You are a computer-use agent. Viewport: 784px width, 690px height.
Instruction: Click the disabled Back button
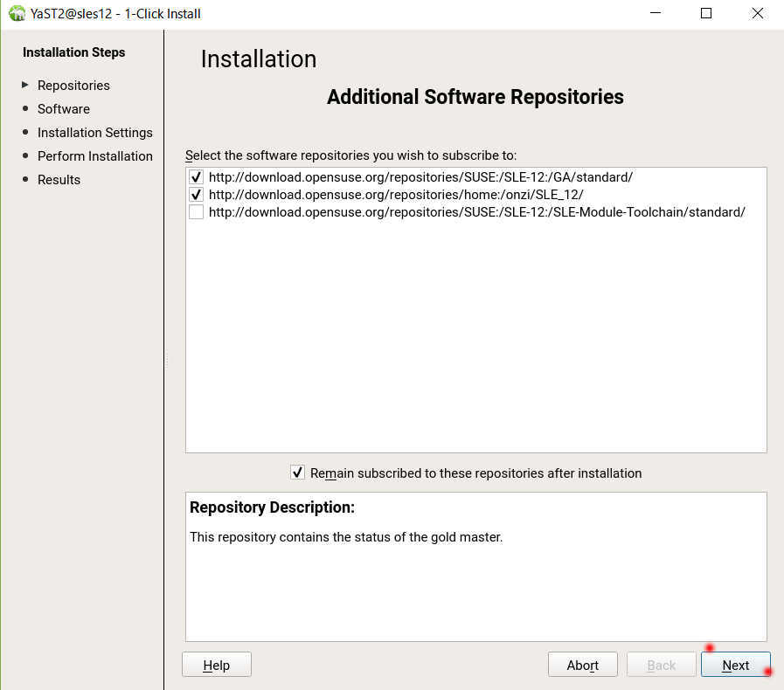click(661, 665)
